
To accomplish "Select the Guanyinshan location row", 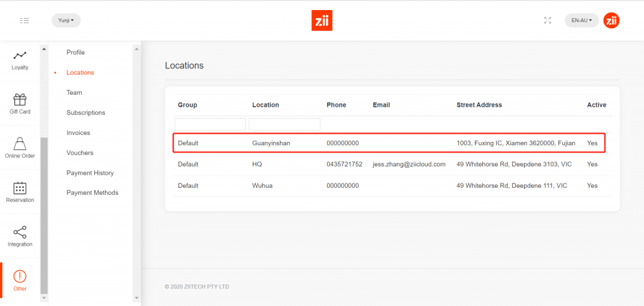I will pyautogui.click(x=389, y=143).
